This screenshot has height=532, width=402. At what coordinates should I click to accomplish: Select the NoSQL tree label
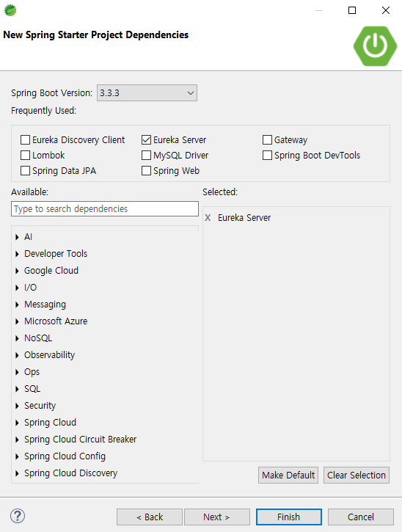(38, 338)
